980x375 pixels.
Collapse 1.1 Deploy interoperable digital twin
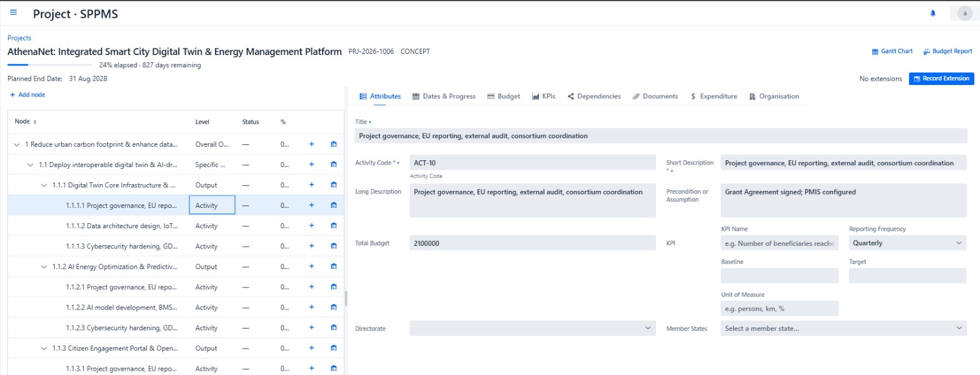pyautogui.click(x=30, y=165)
